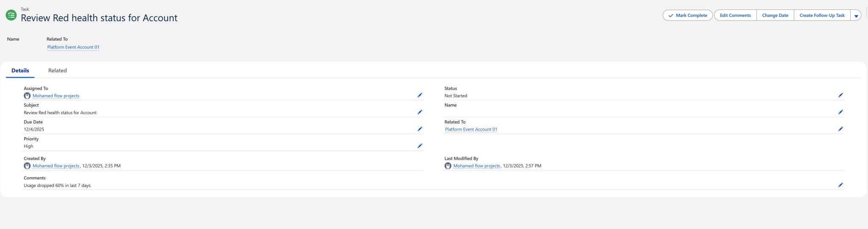This screenshot has height=229, width=868.
Task: Click the Not Started status value
Action: click(456, 96)
